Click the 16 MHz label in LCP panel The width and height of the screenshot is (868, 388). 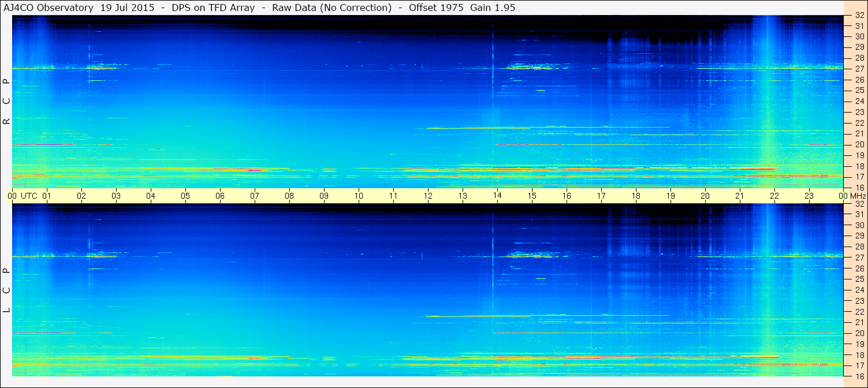pyautogui.click(x=859, y=376)
